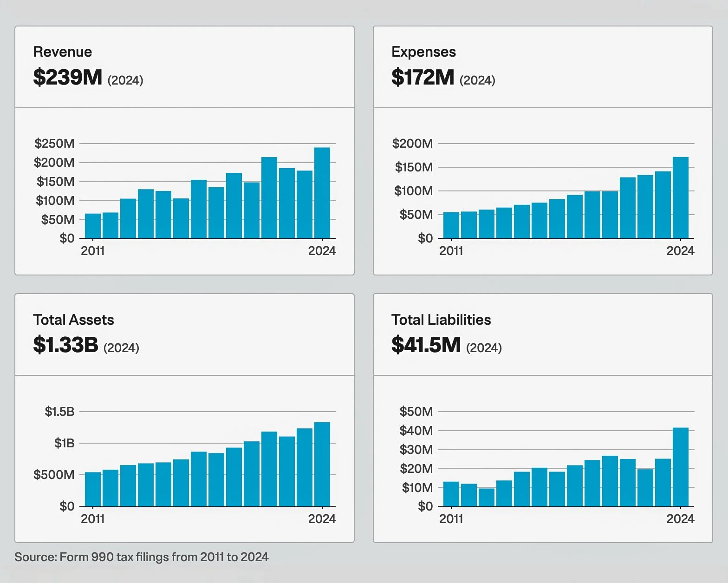Click the $1B axis label in Total Assets chart
Viewport: 728px width, 583px height.
[x=65, y=443]
